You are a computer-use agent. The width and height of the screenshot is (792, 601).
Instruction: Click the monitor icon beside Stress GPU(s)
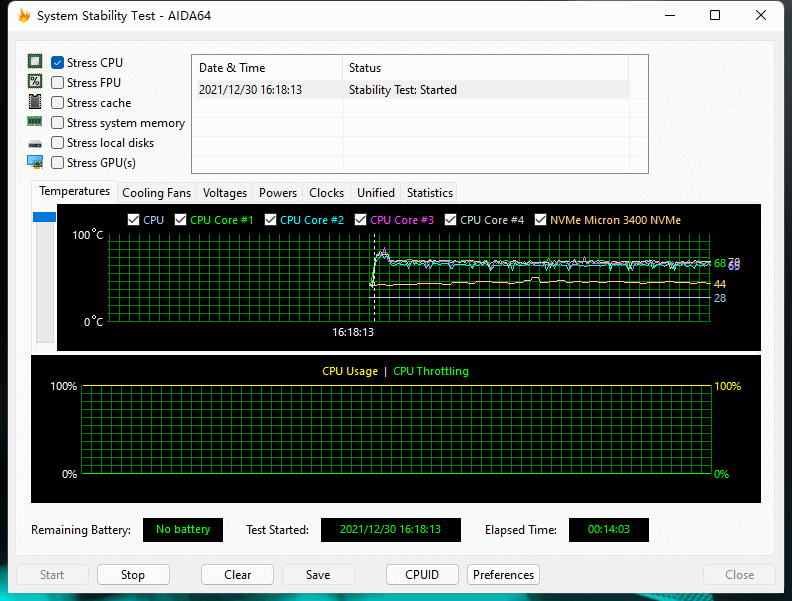pyautogui.click(x=35, y=162)
